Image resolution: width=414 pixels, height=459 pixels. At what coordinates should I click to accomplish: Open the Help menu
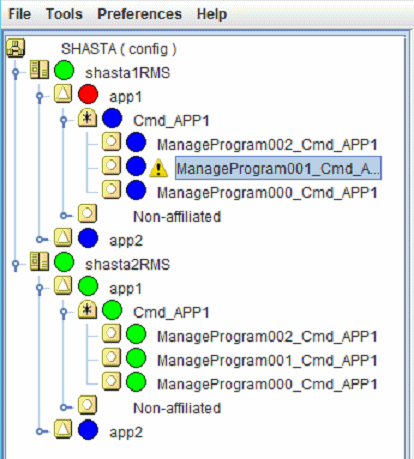pos(212,14)
